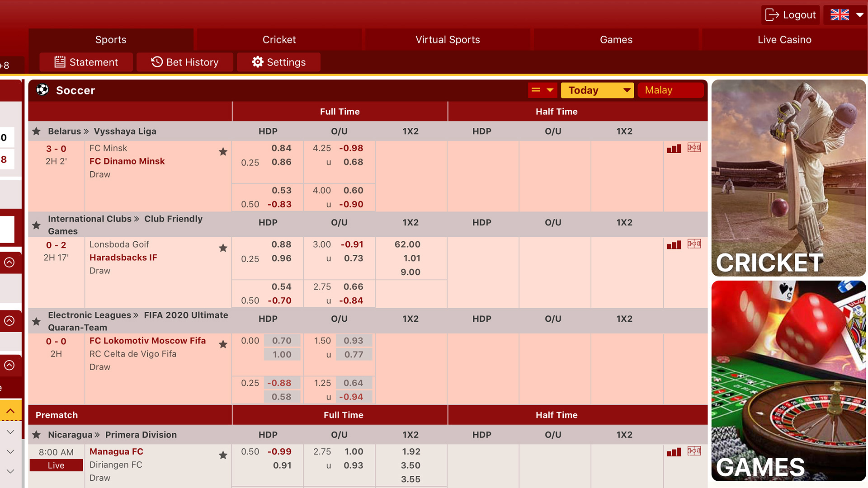Open the Bet History page
This screenshot has width=868, height=488.
tap(184, 62)
